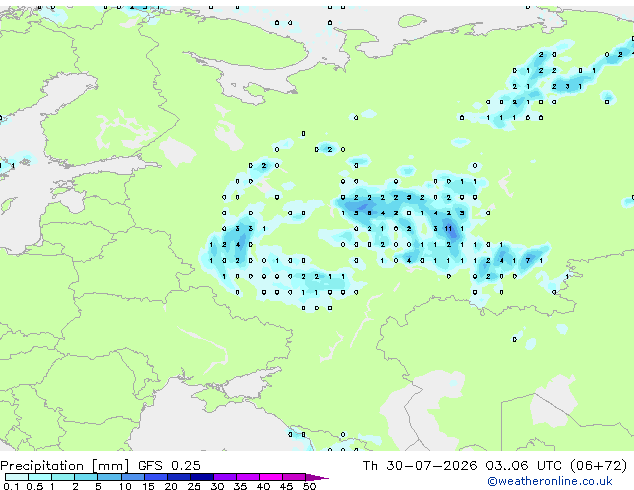Select the 35–40 mm legend color swatch
The image size is (634, 490).
click(248, 477)
